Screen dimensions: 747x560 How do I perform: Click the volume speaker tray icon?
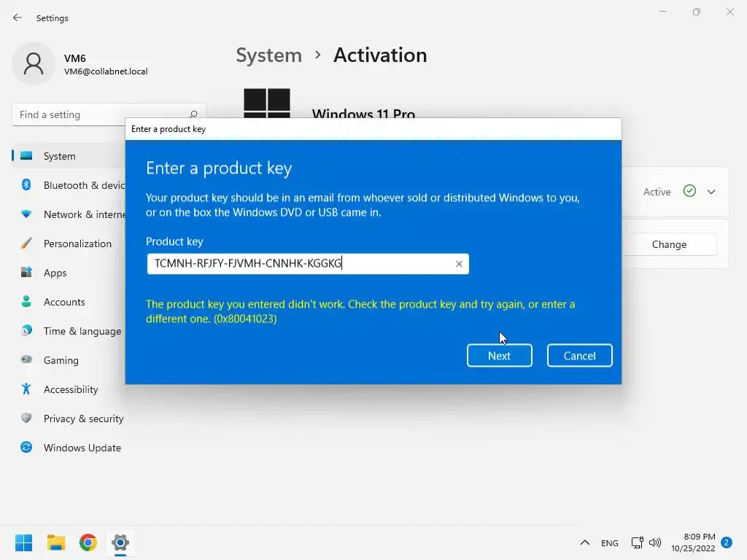(x=655, y=542)
